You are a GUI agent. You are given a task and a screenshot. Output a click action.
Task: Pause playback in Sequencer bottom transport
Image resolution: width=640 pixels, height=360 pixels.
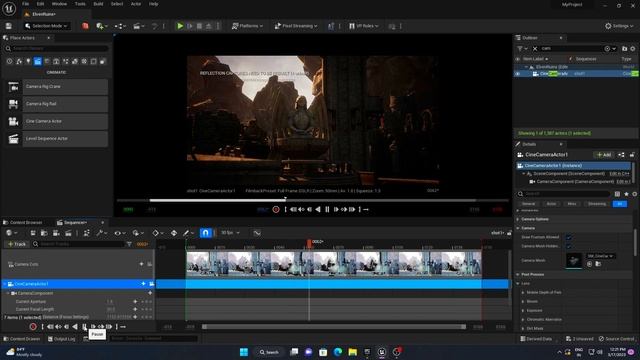tap(84, 327)
